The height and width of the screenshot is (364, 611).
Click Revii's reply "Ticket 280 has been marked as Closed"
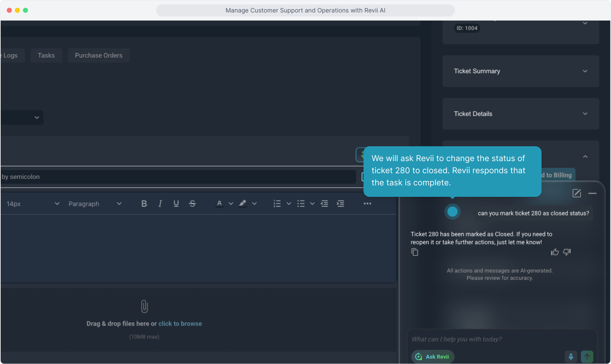pos(482,238)
